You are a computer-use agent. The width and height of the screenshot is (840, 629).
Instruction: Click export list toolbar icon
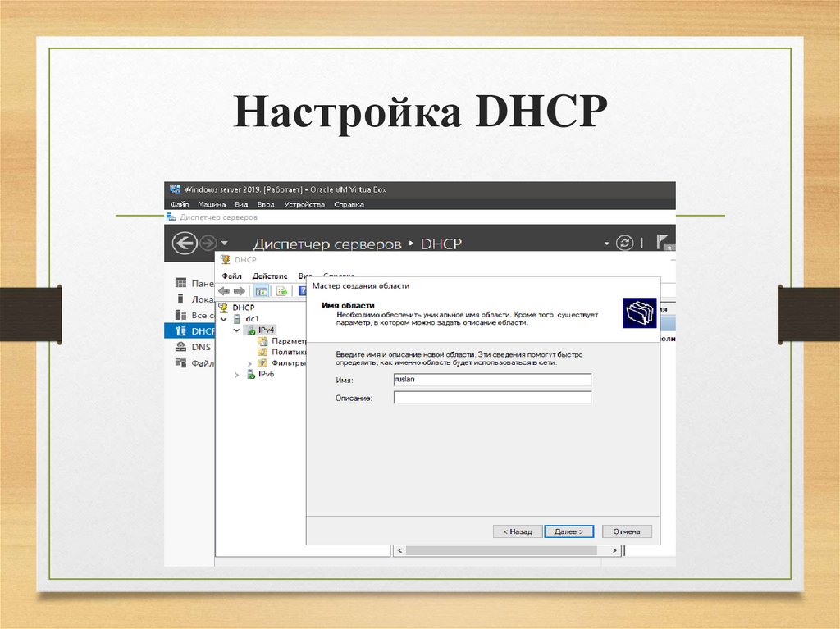click(x=281, y=291)
